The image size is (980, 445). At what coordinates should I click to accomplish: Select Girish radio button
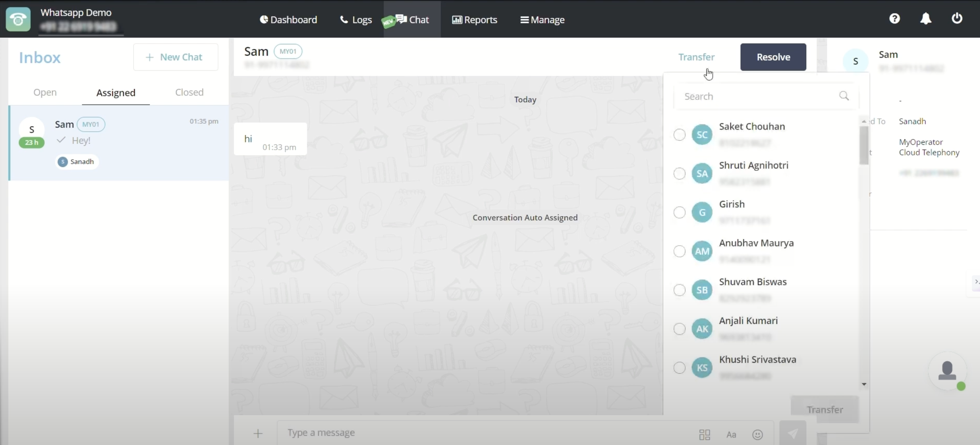coord(679,212)
